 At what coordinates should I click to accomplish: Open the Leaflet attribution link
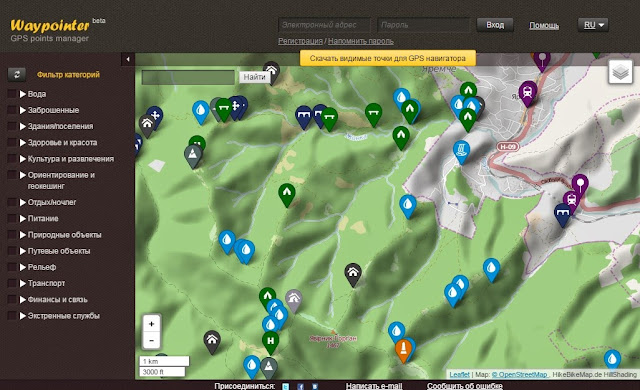tap(459, 374)
